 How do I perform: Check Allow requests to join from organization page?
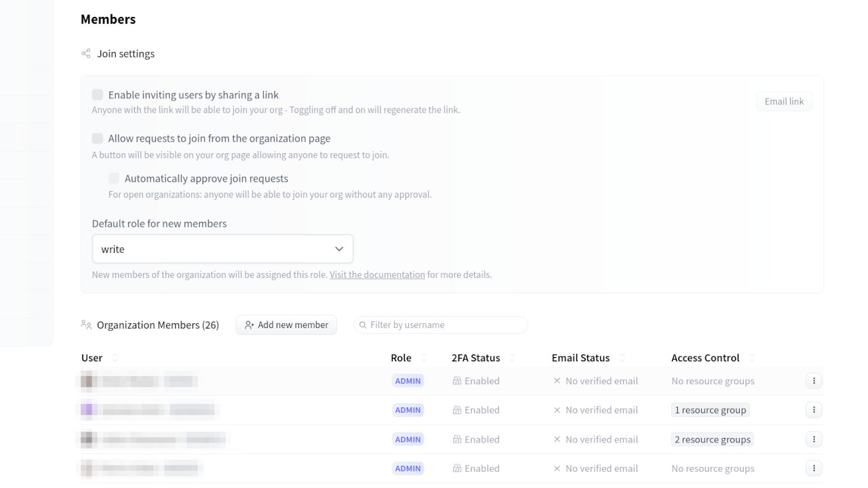point(98,138)
